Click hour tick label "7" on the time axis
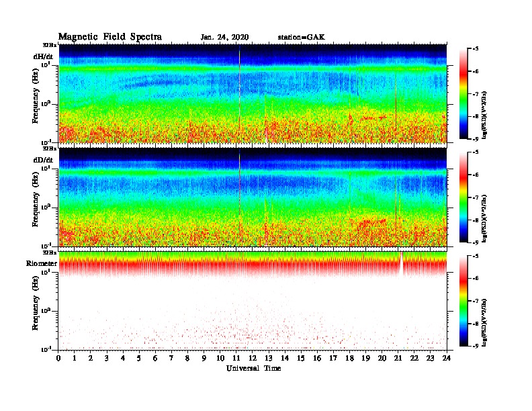This screenshot has height=411, width=532. coord(171,358)
